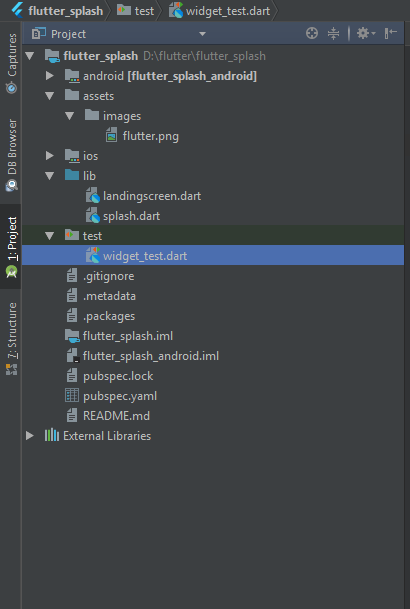Select the lib folder

tap(89, 176)
